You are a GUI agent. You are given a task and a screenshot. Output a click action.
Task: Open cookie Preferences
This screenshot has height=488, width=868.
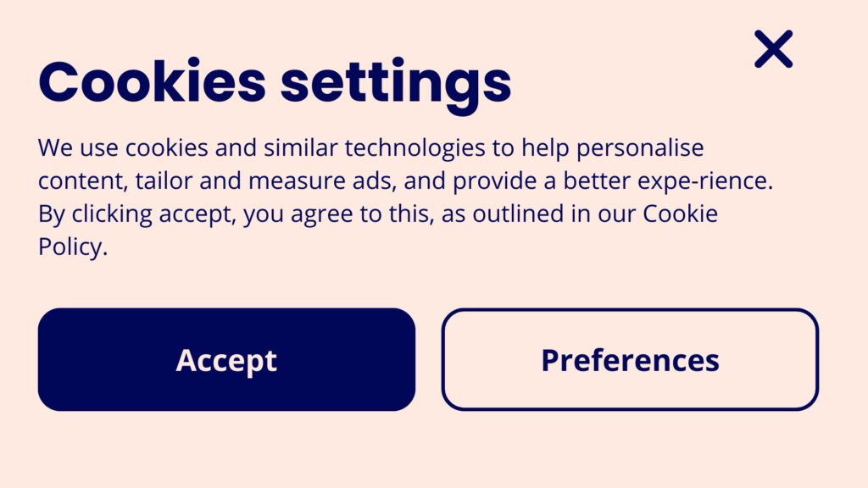630,360
